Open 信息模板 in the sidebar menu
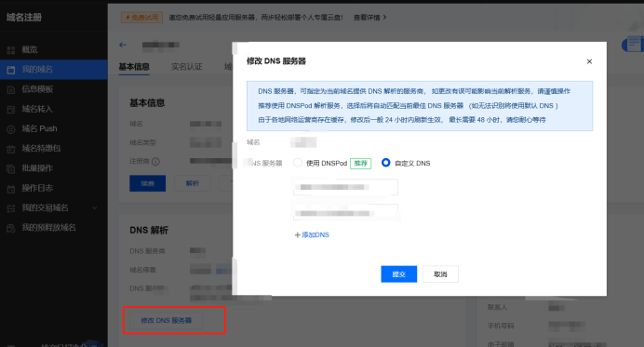Image resolution: width=644 pixels, height=347 pixels. (x=37, y=89)
